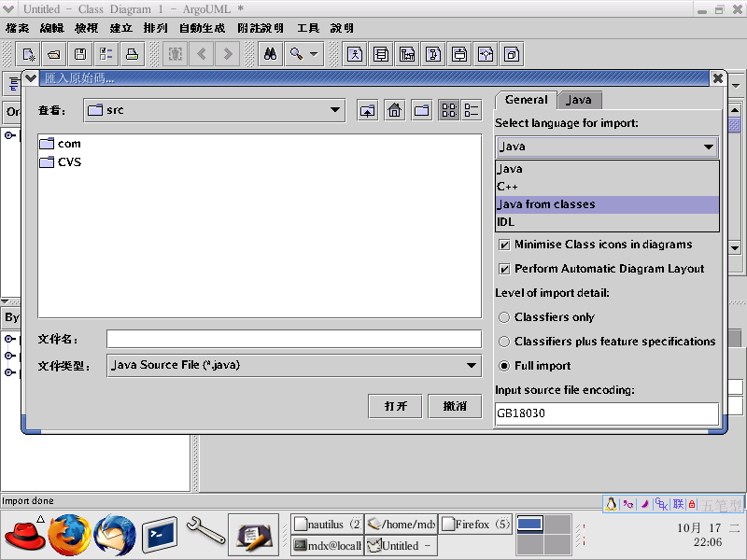Click the Remove from diagram toolbar icon
The image size is (747, 560).
(x=176, y=54)
